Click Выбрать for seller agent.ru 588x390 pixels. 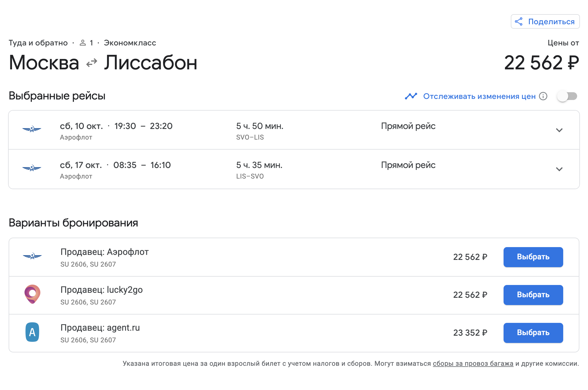tap(533, 333)
